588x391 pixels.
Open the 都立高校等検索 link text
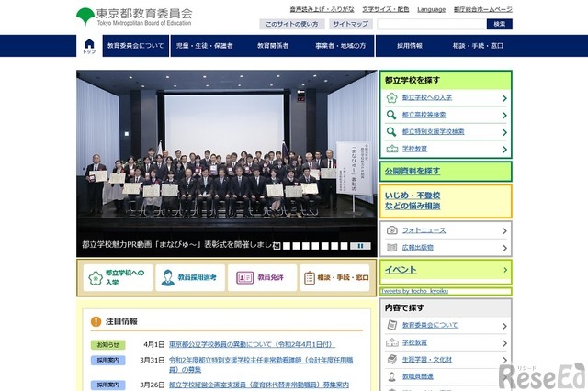(424, 115)
